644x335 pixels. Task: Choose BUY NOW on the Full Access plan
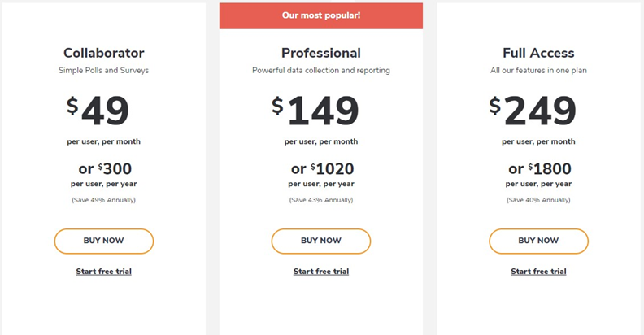pos(538,241)
